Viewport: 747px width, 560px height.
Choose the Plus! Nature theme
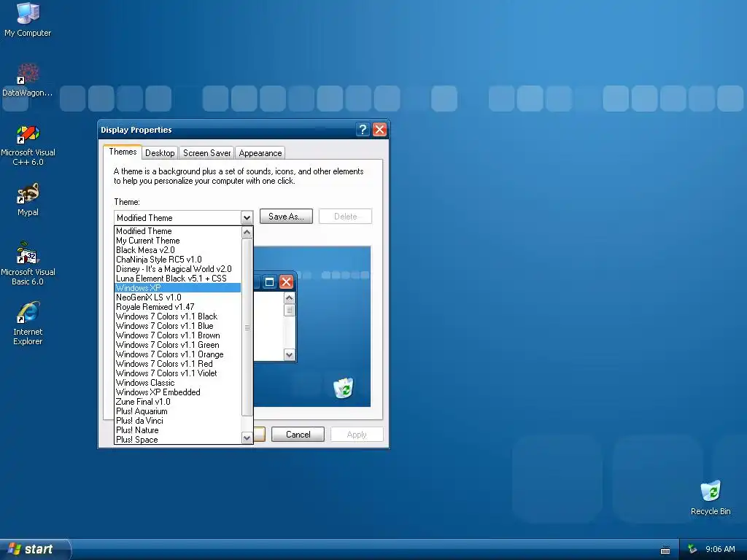178,430
